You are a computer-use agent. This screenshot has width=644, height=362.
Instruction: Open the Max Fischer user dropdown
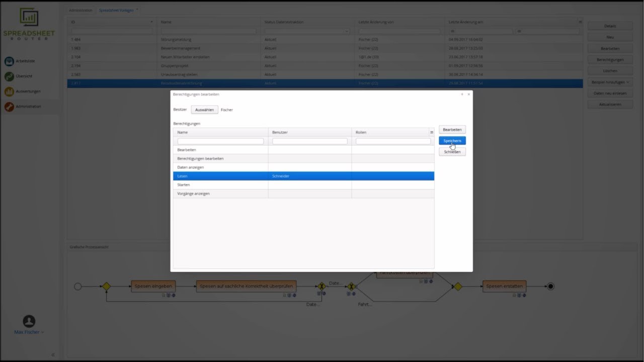29,332
